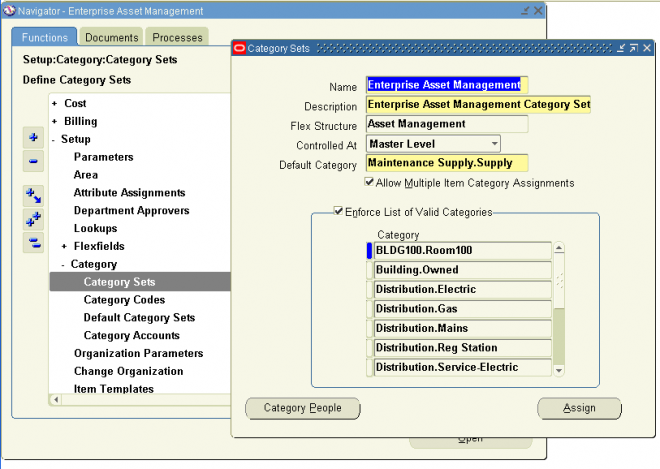Collapse the Category tree node
The image size is (660, 469).
[x=63, y=264]
